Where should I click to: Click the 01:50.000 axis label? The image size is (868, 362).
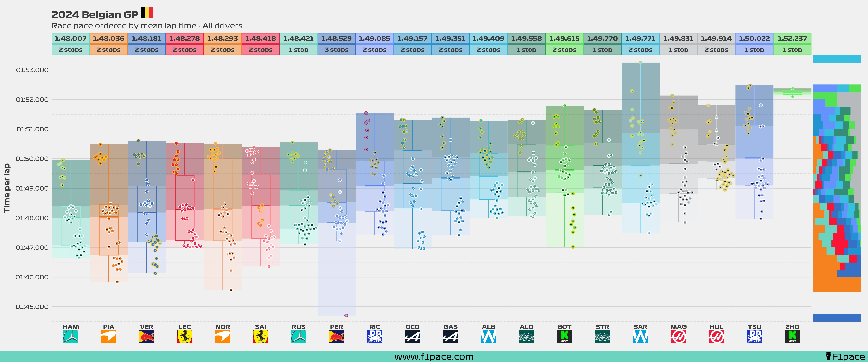coord(32,159)
